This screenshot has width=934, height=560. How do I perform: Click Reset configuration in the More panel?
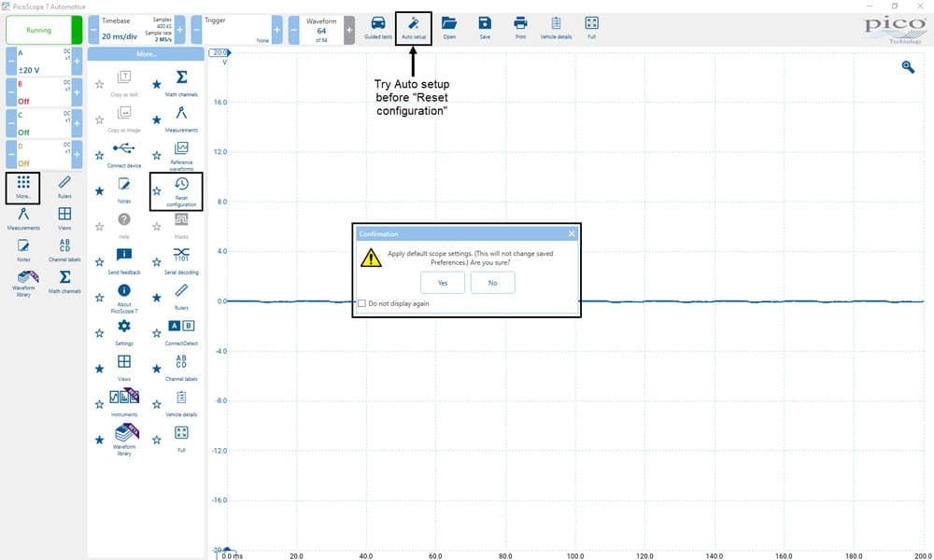181,191
